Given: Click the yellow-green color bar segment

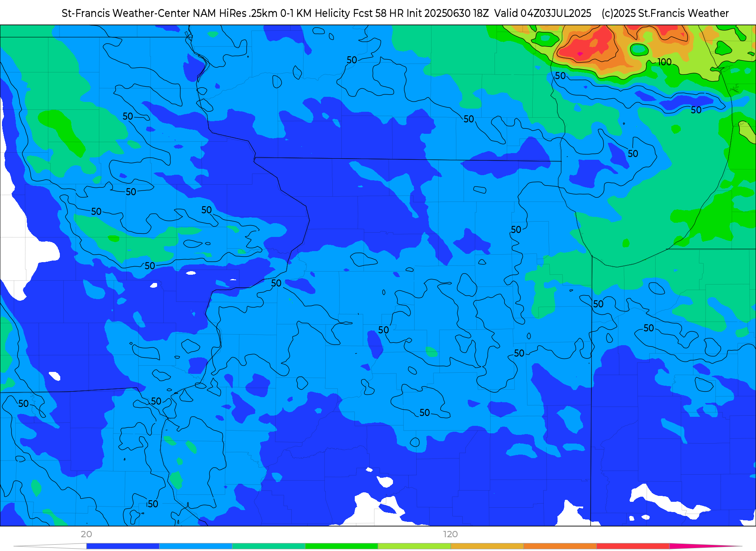Looking at the screenshot, I should pyautogui.click(x=414, y=546).
